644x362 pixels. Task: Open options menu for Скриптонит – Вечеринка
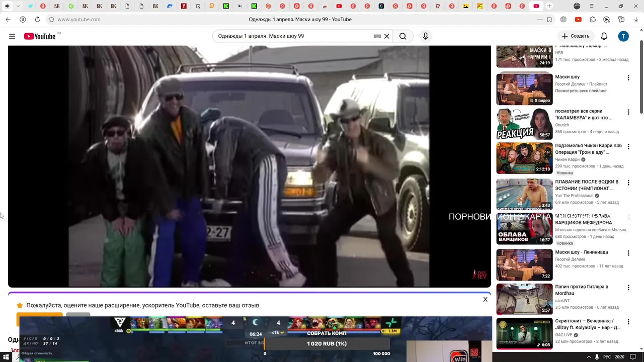(x=628, y=322)
